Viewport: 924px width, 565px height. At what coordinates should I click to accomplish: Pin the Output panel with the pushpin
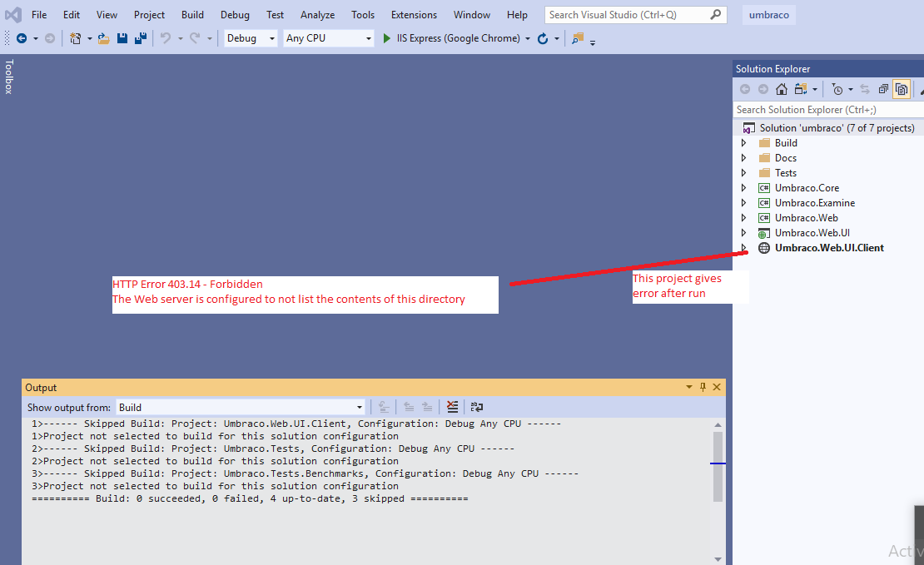pos(703,387)
